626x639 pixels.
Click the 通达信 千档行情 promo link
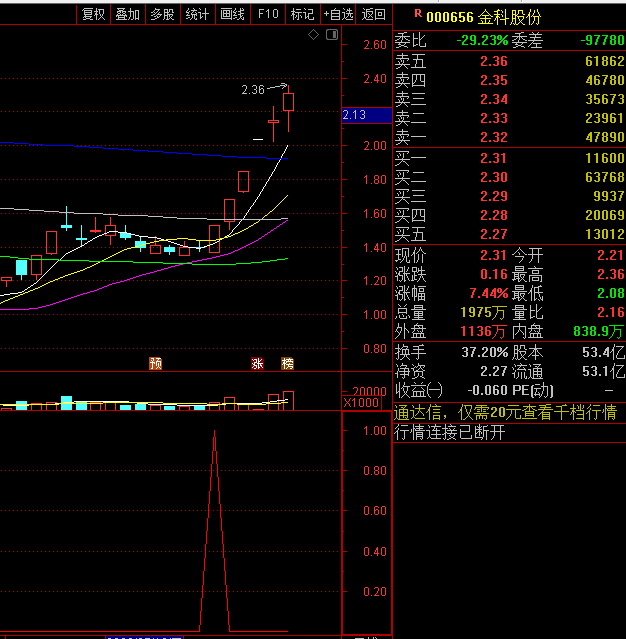pyautogui.click(x=505, y=413)
